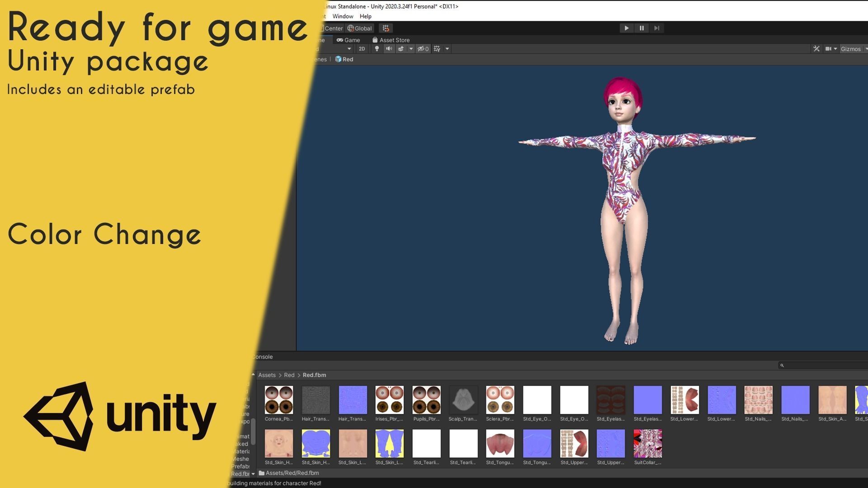Open scene effects dropdown arrow

(411, 49)
